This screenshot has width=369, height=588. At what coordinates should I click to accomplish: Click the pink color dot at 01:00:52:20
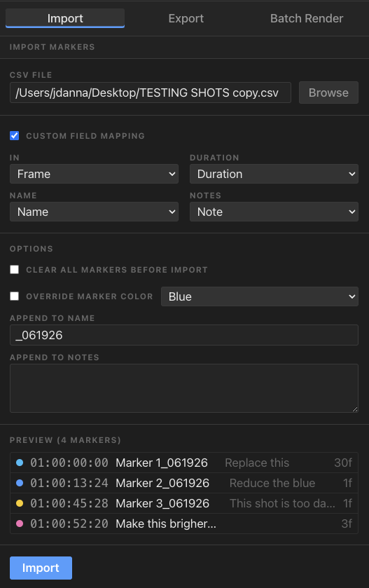(20, 524)
